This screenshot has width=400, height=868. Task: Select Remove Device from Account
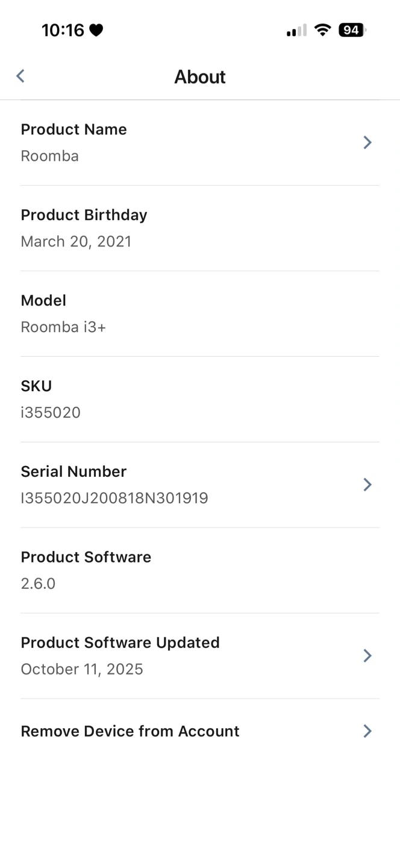point(130,731)
